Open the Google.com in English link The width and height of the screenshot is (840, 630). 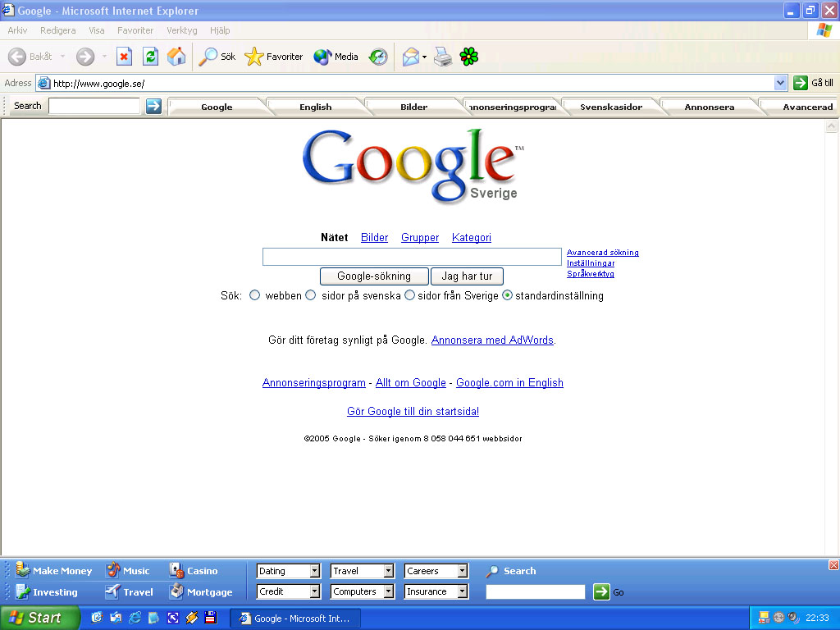coord(509,382)
